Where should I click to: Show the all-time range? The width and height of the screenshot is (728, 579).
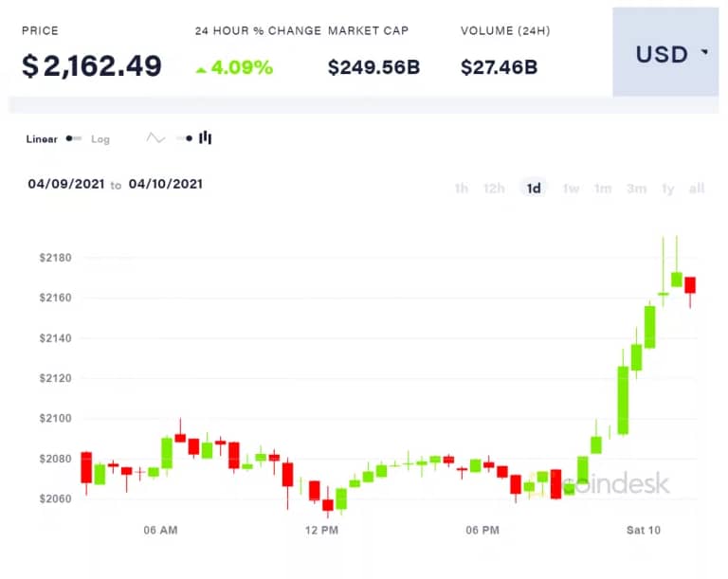[x=697, y=189]
